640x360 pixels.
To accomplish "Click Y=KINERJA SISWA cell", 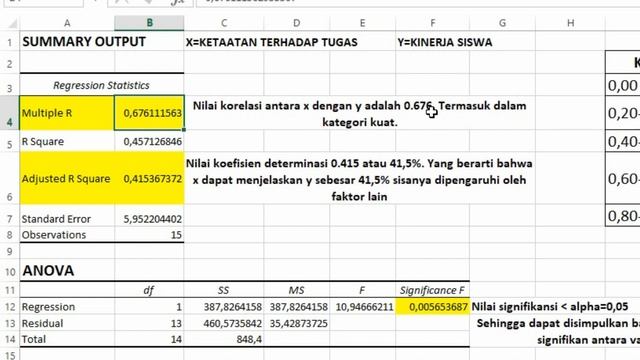I will (x=444, y=42).
